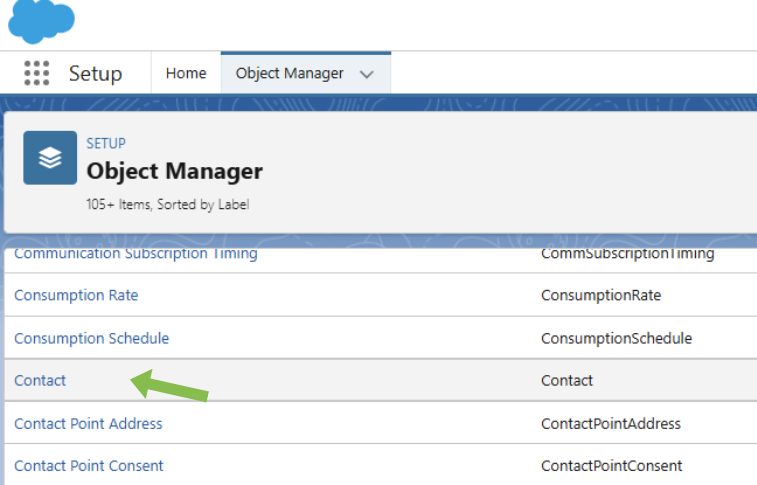Open the App Launcher dots icon

tap(37, 73)
